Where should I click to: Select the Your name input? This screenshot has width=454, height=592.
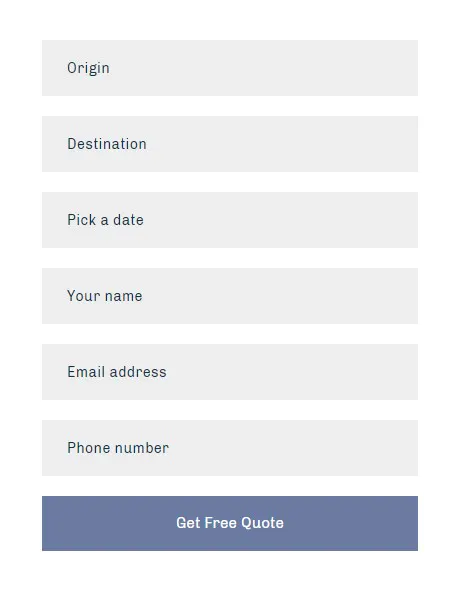tap(230, 296)
